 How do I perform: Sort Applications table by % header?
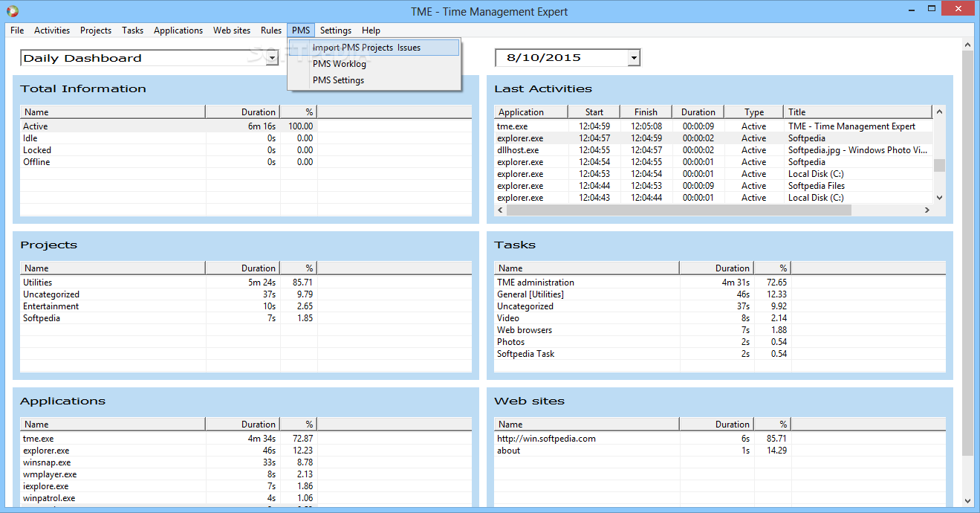[299, 425]
